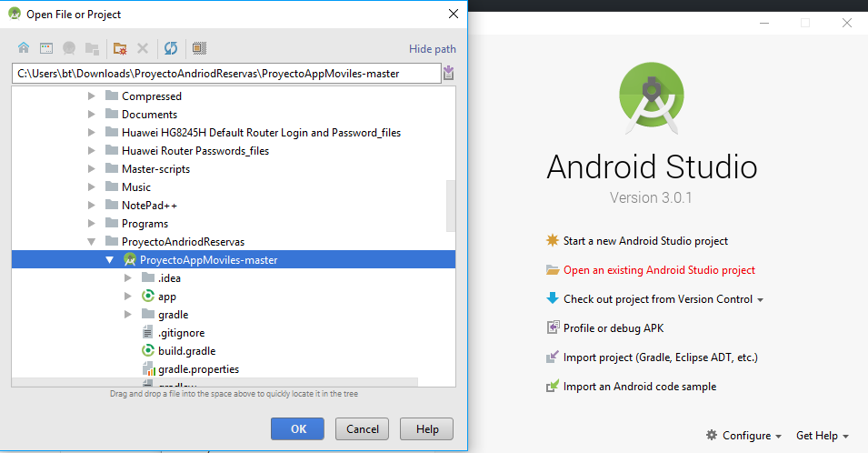
Task: Click the blue download arrow for Version Control
Action: pyautogui.click(x=553, y=298)
